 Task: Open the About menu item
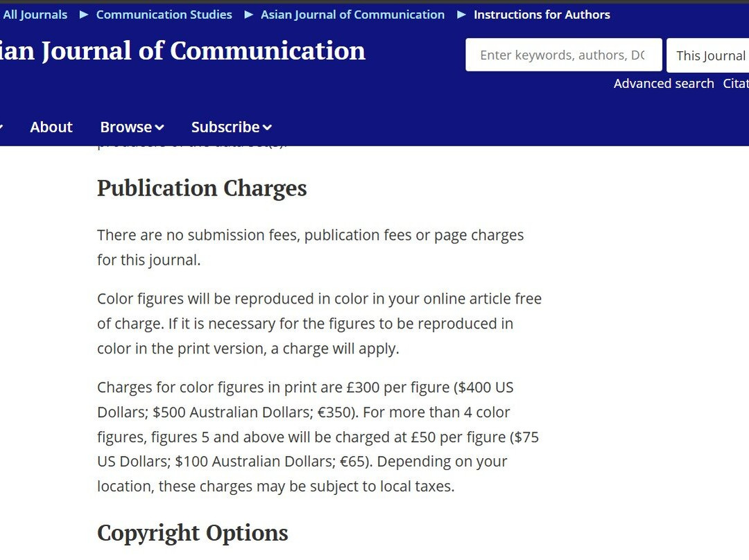[51, 128]
